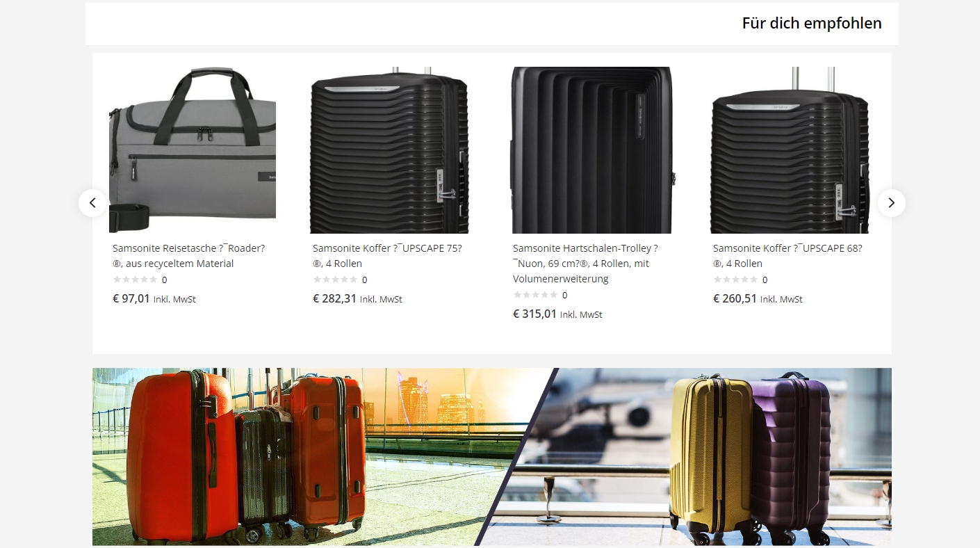Click the previous carousel arrow
This screenshot has height=548, width=980.
(92, 203)
